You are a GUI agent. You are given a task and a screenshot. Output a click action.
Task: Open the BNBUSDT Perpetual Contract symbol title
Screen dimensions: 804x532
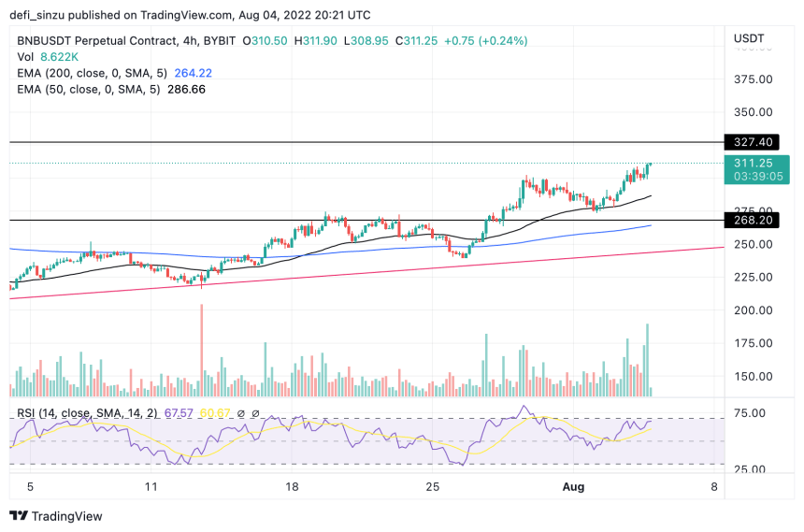pos(97,40)
